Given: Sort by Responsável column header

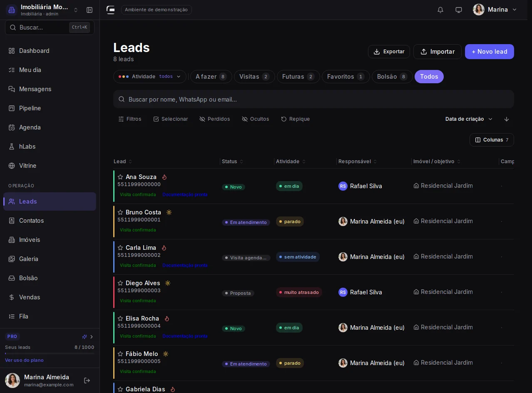Looking at the screenshot, I should click(x=358, y=162).
